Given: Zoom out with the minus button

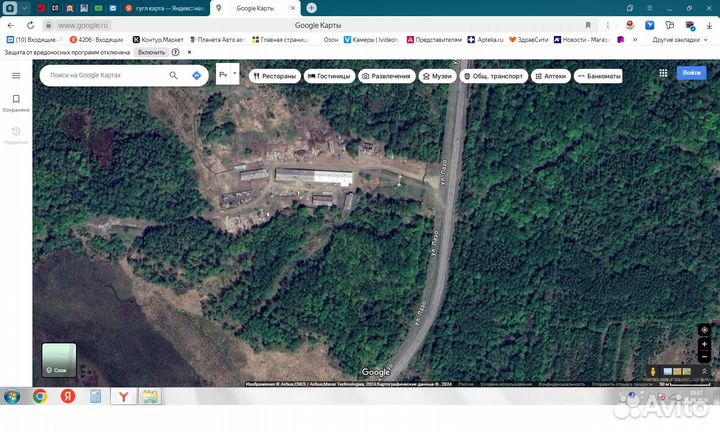Looking at the screenshot, I should (705, 357).
